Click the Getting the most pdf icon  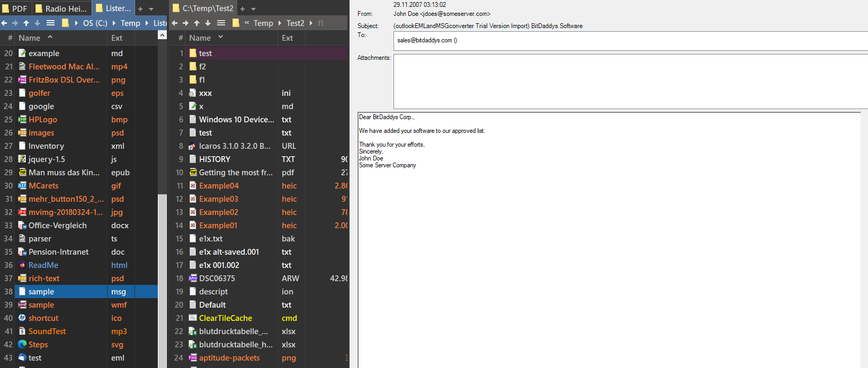(x=193, y=173)
